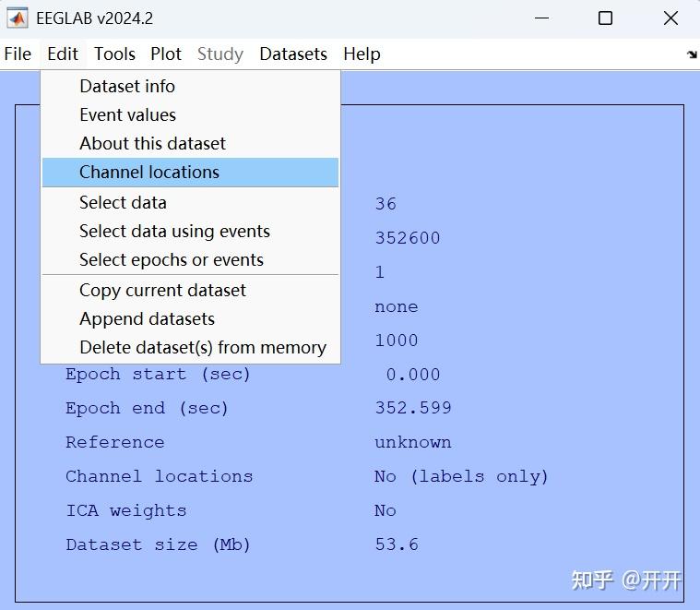Choose Select data menu entry
Viewport: 700px width, 610px height.
click(x=191, y=202)
